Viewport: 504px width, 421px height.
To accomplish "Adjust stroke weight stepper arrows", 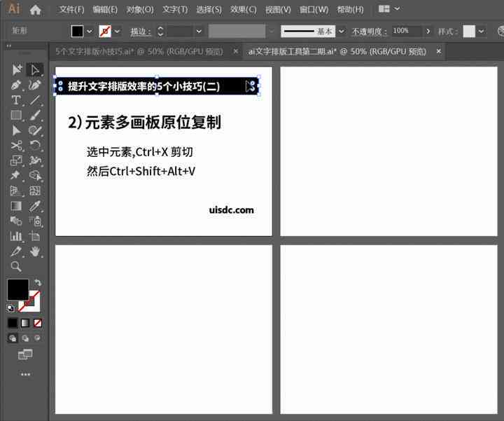I will (x=160, y=32).
